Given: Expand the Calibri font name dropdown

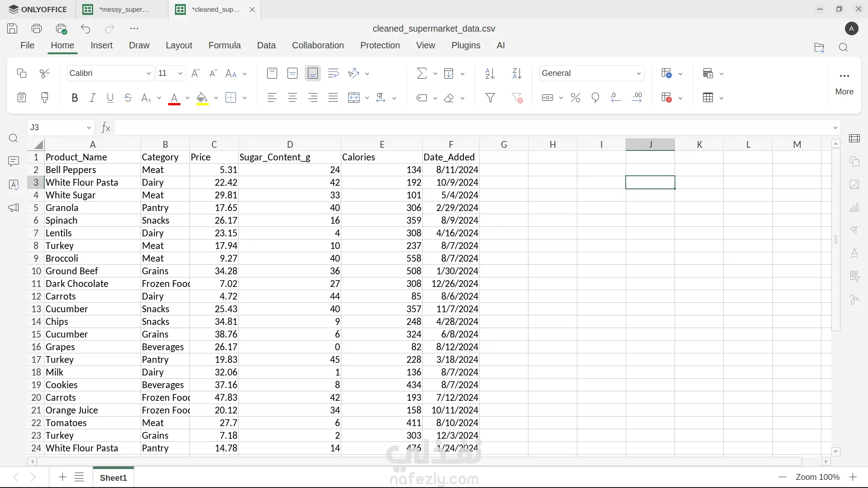Looking at the screenshot, I should 148,73.
